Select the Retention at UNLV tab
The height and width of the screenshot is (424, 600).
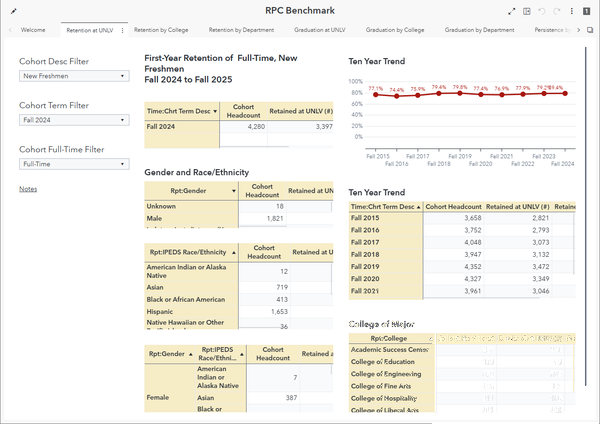tap(90, 30)
